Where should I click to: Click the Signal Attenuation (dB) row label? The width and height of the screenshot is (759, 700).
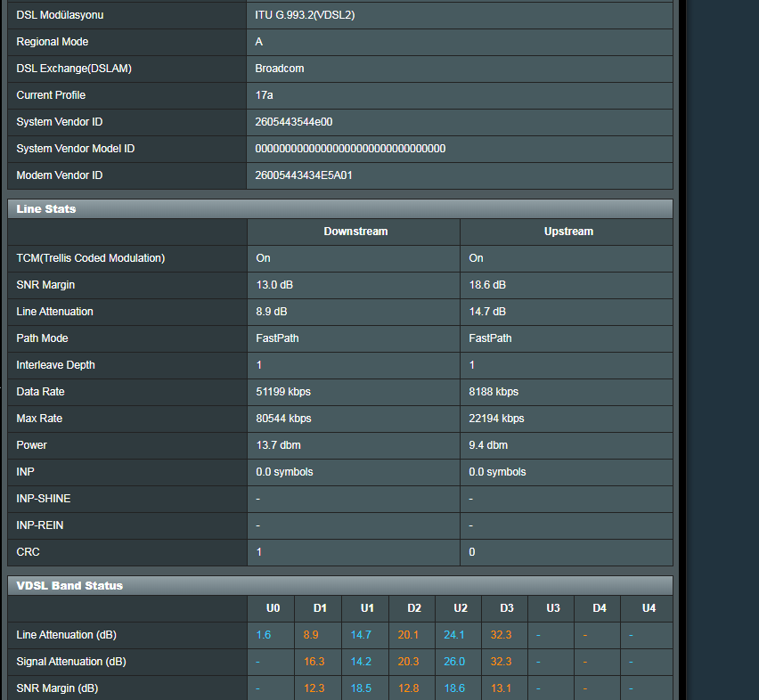(x=71, y=662)
